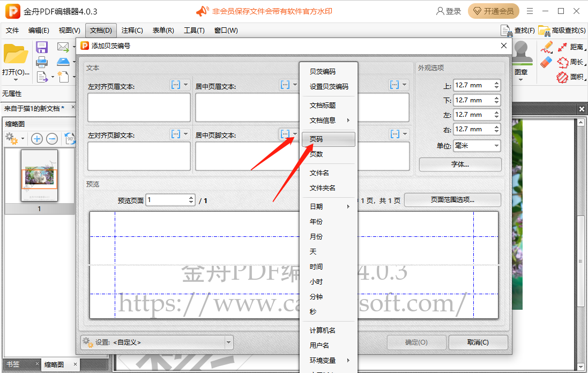Click the 查找 search document icon
This screenshot has height=373, width=588.
(x=507, y=31)
